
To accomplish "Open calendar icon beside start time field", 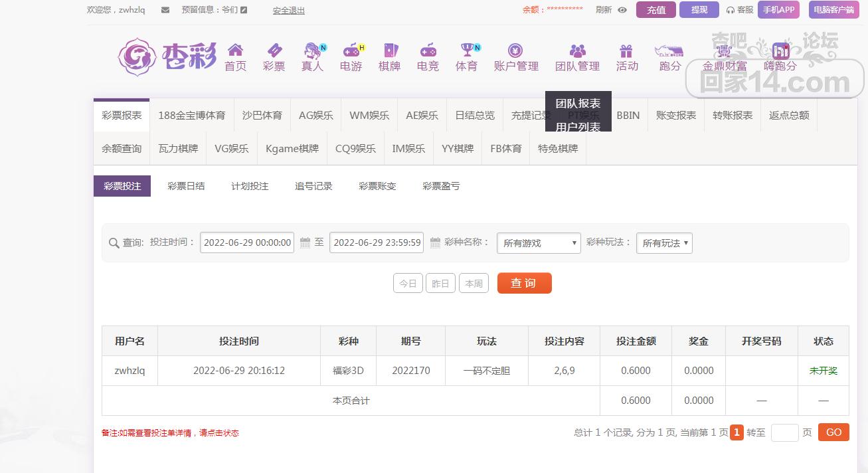I will pyautogui.click(x=305, y=242).
